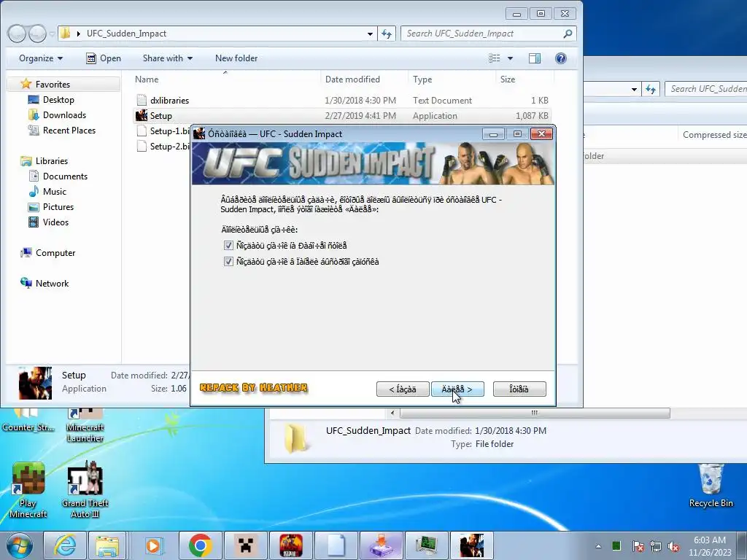Viewport: 747px width, 560px height.
Task: Open Counter_Str desktop shortcut
Action: [28, 421]
